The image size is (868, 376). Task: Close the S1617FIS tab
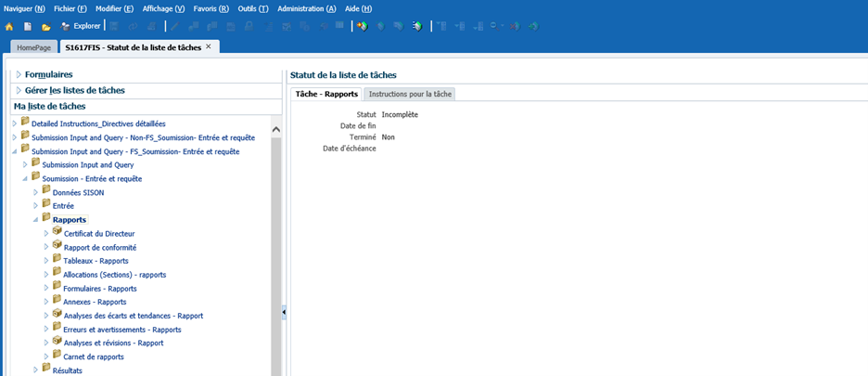tap(209, 46)
